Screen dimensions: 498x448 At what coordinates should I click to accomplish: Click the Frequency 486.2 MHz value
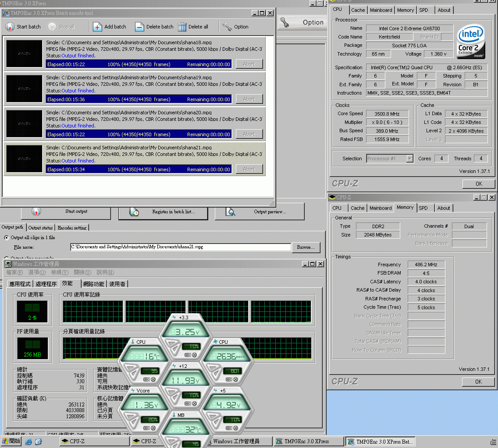(426, 265)
